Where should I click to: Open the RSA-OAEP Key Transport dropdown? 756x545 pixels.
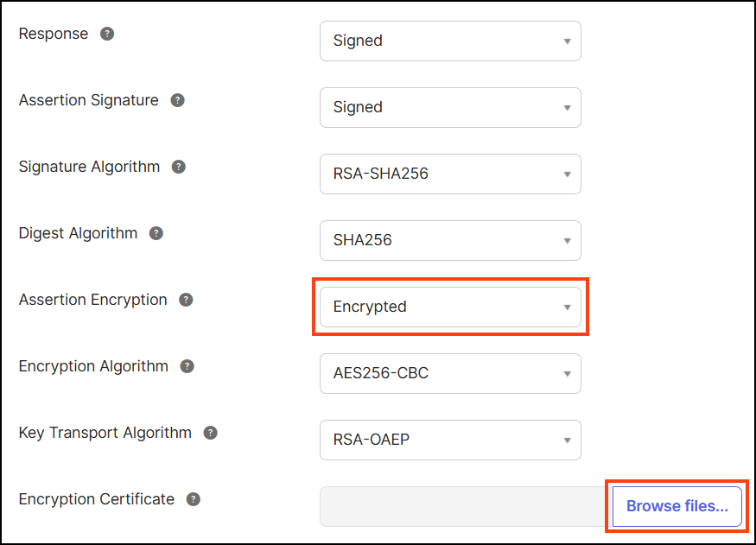tap(449, 440)
